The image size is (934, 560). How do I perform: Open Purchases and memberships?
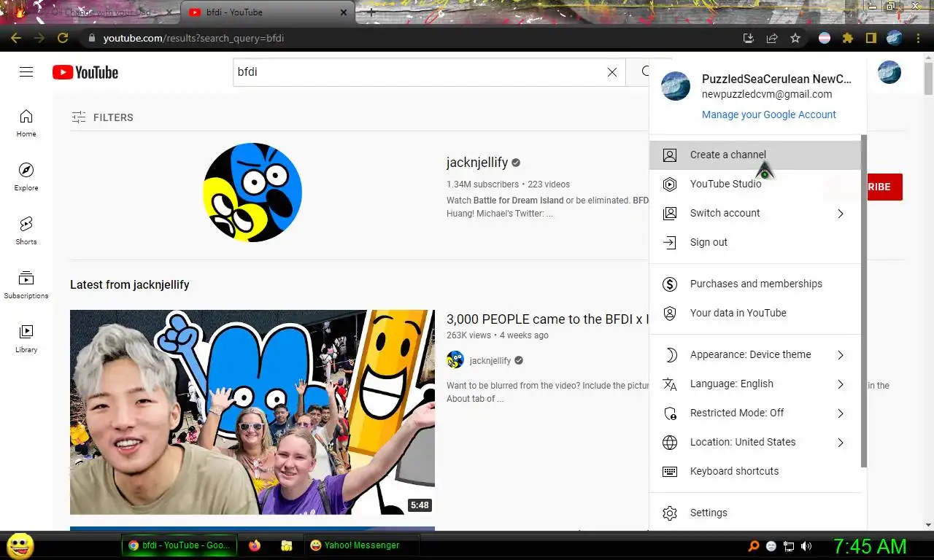[755, 284]
